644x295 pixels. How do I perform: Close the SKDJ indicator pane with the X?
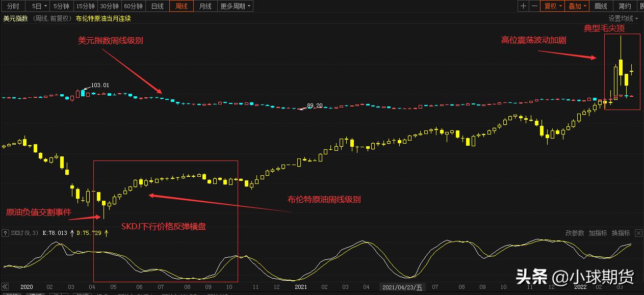[638, 233]
